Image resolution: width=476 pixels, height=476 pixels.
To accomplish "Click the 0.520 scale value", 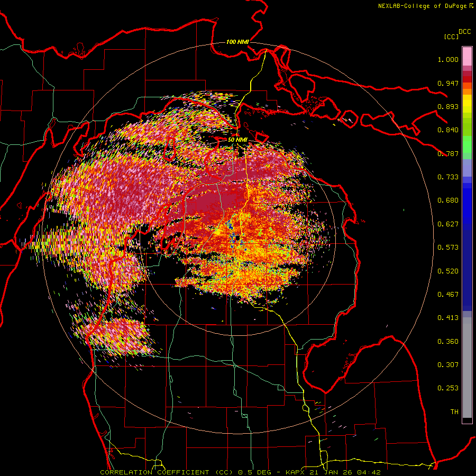I will click(448, 271).
